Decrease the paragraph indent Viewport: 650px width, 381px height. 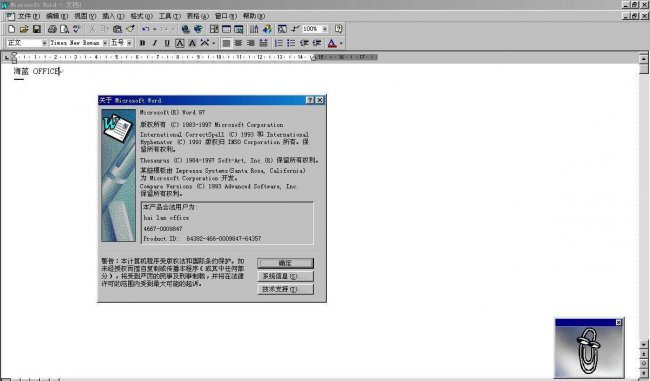pos(304,43)
